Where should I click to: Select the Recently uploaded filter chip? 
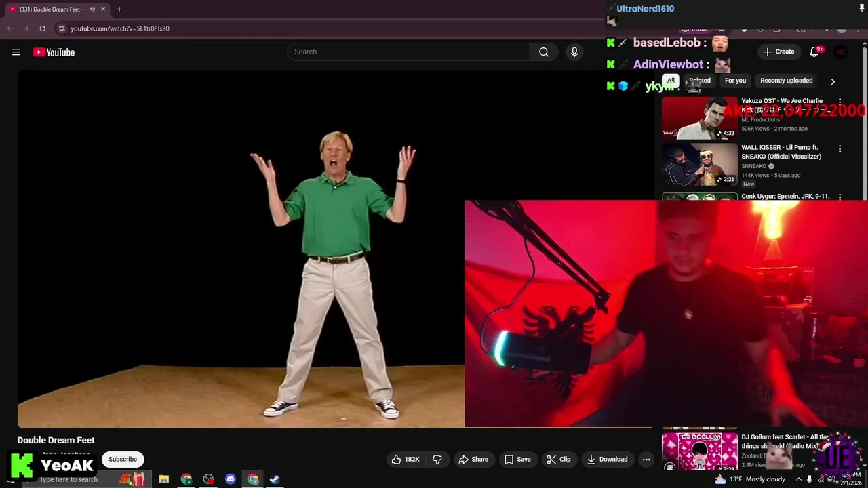(787, 81)
